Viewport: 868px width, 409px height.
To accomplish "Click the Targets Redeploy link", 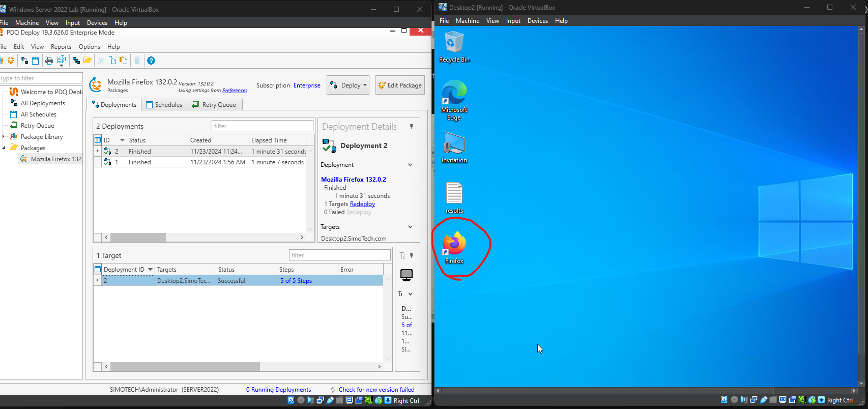I will 362,204.
